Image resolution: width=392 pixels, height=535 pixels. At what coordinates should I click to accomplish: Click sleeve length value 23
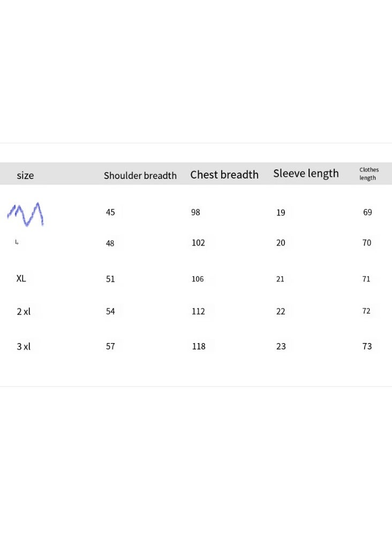pyautogui.click(x=281, y=347)
